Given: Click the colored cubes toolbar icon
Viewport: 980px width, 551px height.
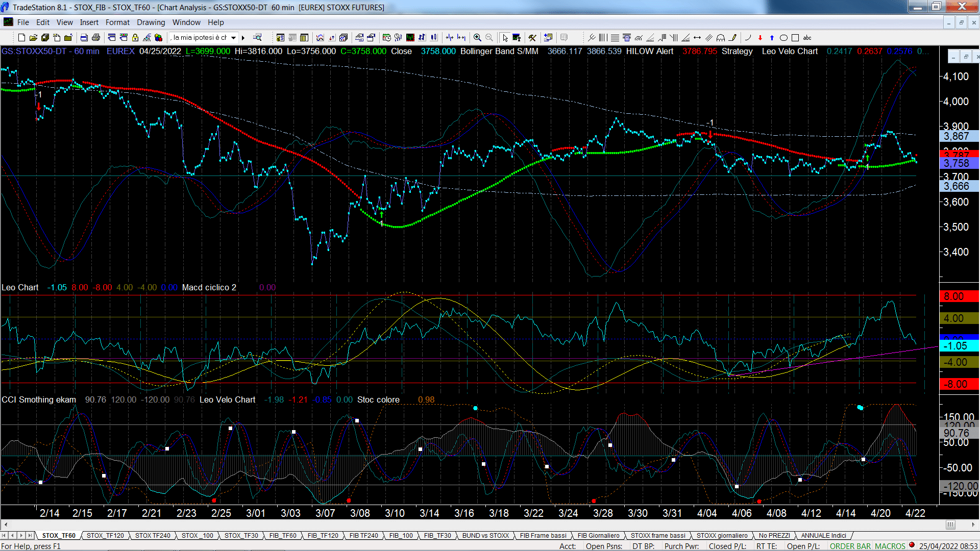Looking at the screenshot, I should pos(158,37).
